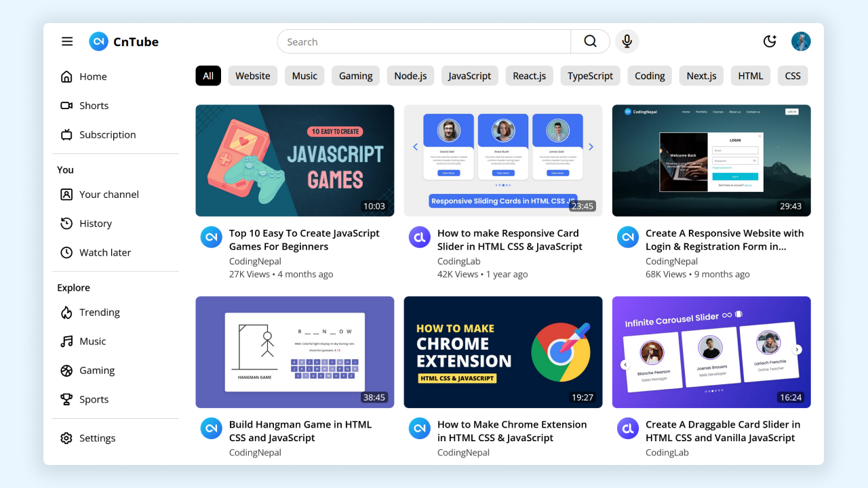Screen dimensions: 868x488
Task: Open the Watch later list
Action: pyautogui.click(x=104, y=252)
